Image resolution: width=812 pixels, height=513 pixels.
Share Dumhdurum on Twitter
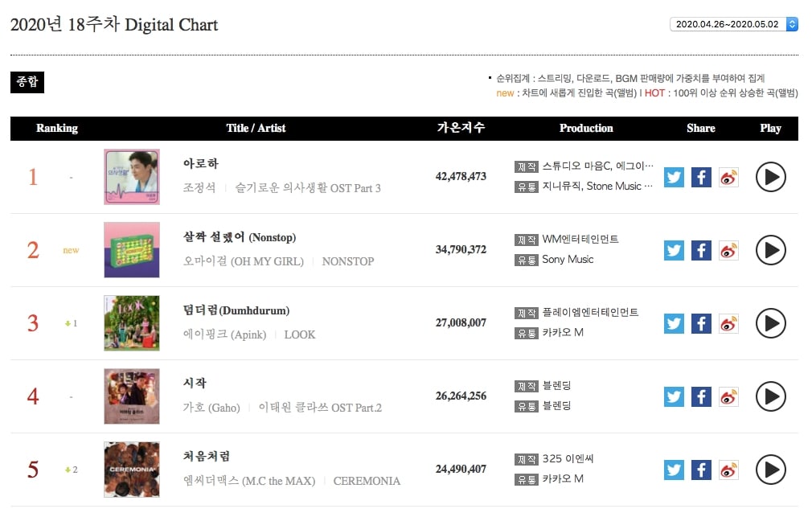pos(674,323)
